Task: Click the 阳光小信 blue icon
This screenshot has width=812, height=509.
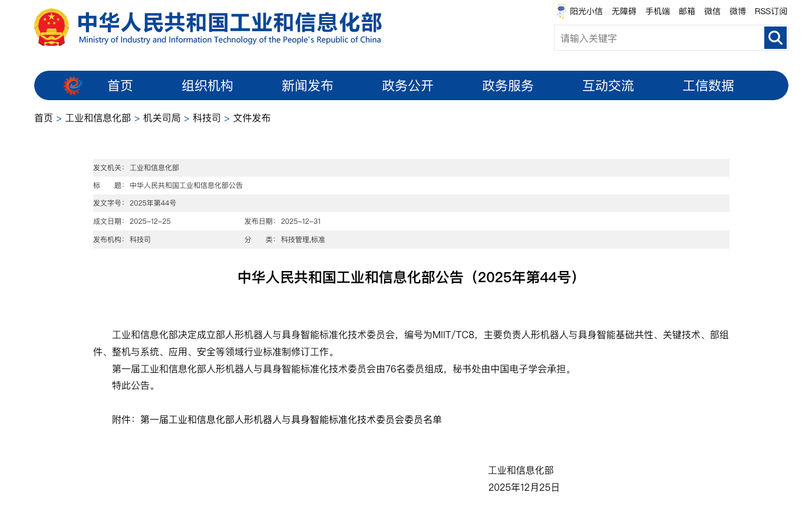Action: coord(560,11)
